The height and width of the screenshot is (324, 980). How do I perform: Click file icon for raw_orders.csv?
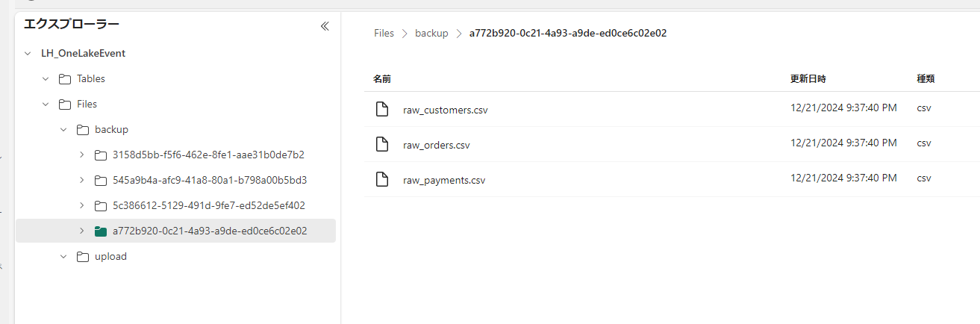coord(382,144)
